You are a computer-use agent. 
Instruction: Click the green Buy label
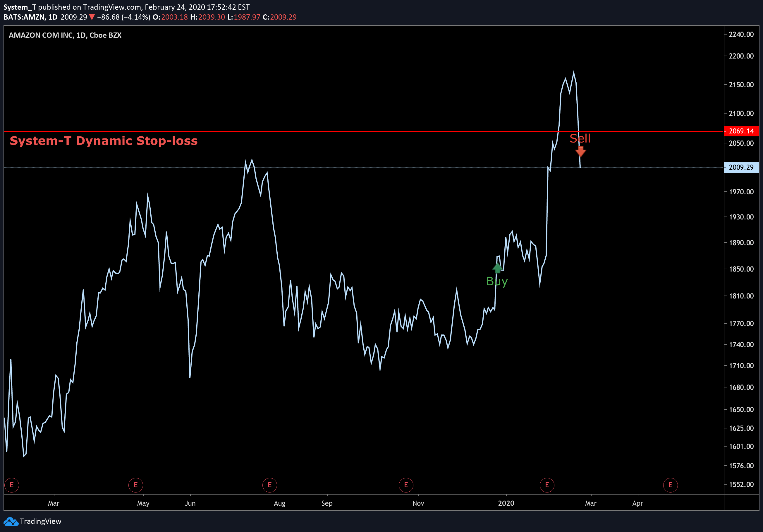[497, 282]
